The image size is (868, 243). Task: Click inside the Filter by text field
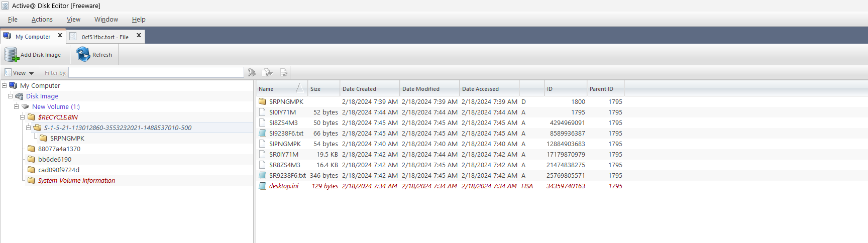[156, 73]
